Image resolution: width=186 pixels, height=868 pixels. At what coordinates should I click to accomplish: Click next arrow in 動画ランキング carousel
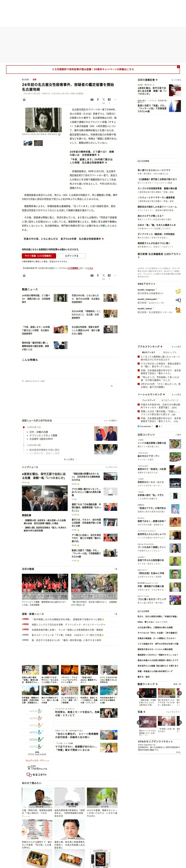[x=180, y=693]
